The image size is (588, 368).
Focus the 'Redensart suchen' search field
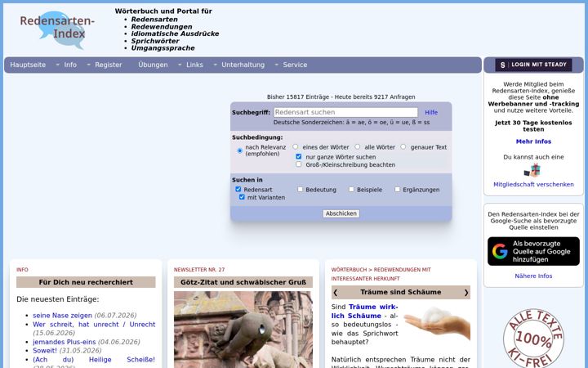coord(345,112)
